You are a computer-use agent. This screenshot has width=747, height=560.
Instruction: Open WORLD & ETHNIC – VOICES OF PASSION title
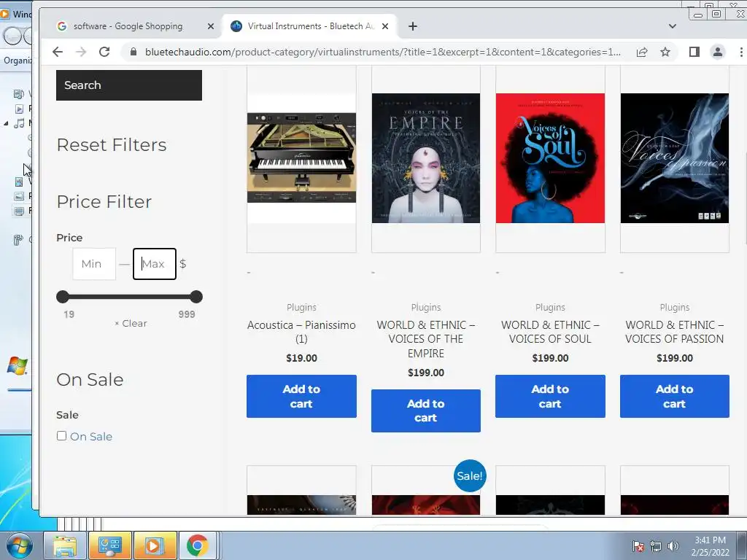point(675,332)
